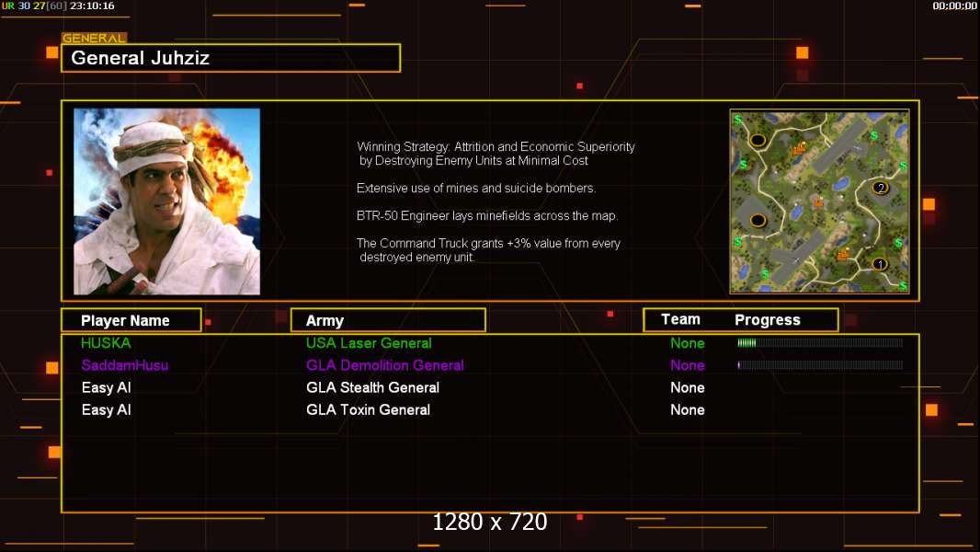Click the mines and suicide bombers line
This screenshot has height=552, width=980.
(x=476, y=189)
